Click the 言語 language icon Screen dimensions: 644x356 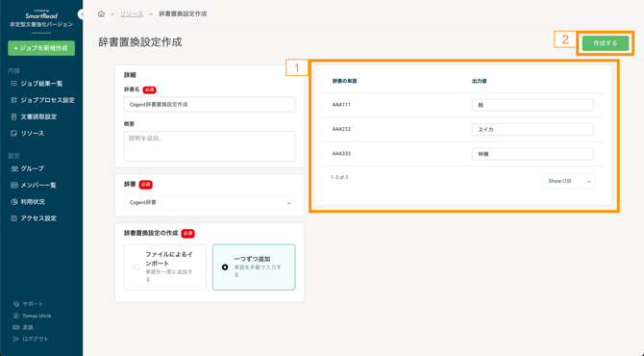(x=16, y=328)
